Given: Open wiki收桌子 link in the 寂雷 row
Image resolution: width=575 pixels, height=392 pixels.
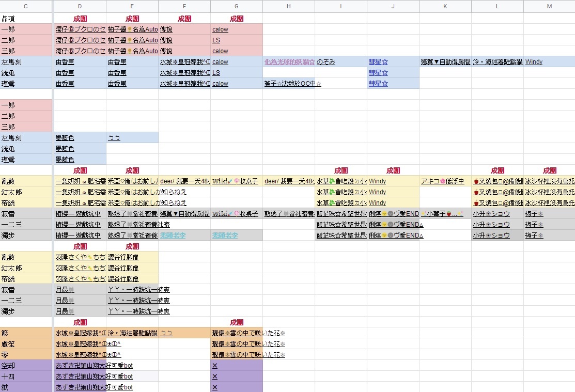Looking at the screenshot, I should click(235, 214).
